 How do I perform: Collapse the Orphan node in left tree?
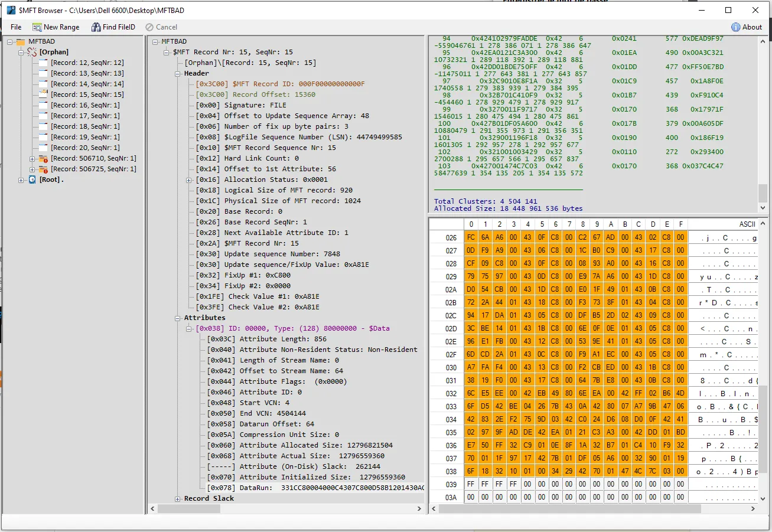22,52
